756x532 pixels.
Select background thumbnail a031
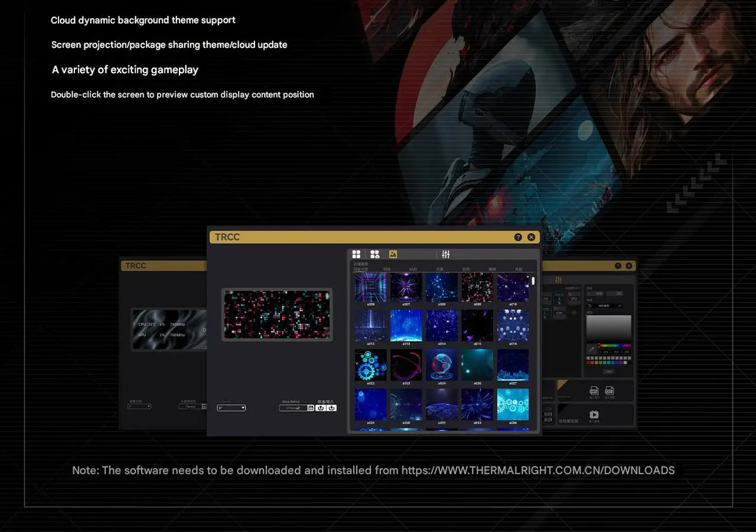442,404
